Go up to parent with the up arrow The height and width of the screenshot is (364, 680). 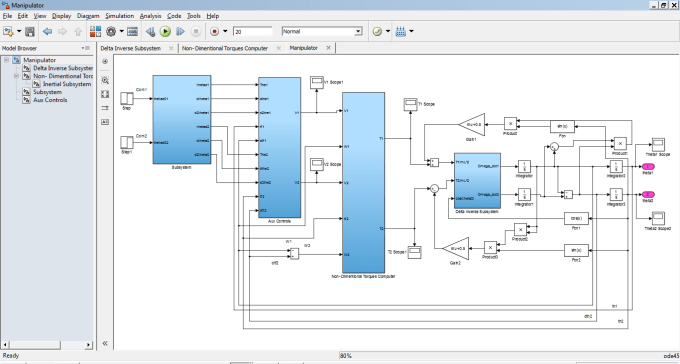[78, 31]
